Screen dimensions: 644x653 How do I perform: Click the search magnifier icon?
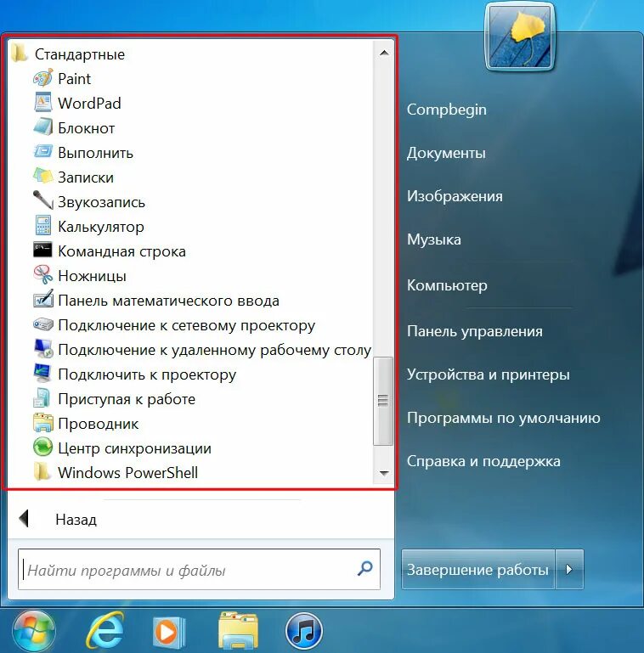365,568
